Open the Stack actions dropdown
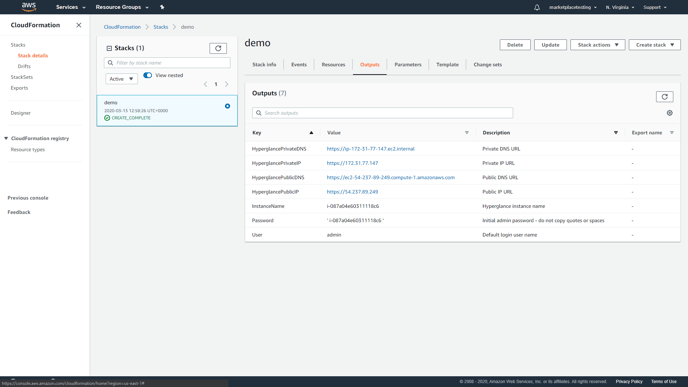 coord(598,45)
